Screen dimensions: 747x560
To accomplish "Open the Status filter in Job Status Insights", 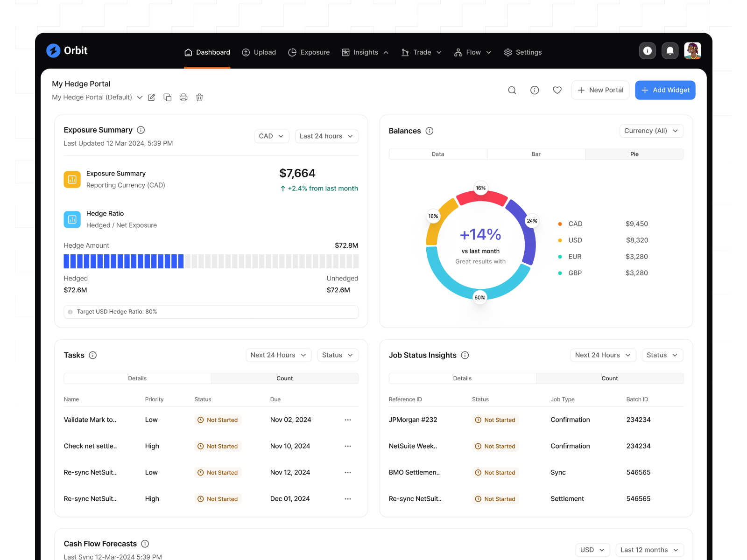I will [662, 355].
